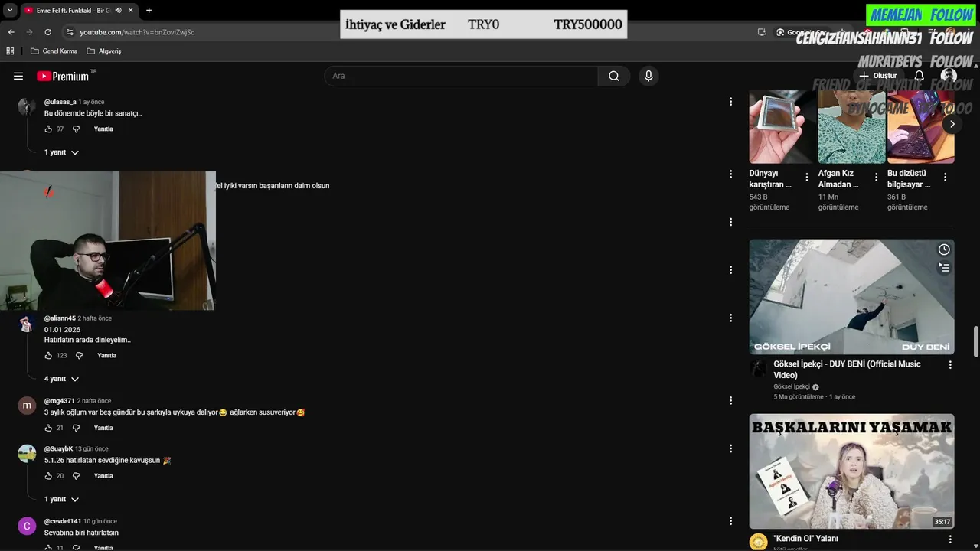Open the Göksel İpekçi DUY BENİ thumbnail

(851, 297)
